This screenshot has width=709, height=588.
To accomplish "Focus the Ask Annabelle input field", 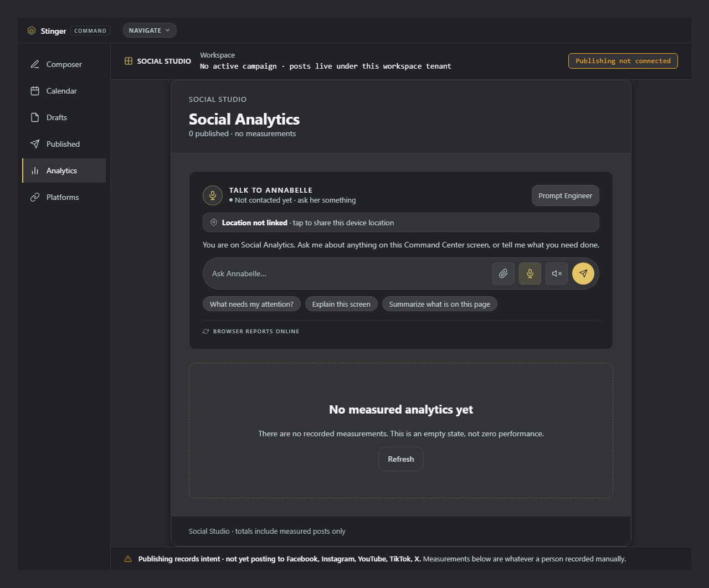I will point(349,274).
